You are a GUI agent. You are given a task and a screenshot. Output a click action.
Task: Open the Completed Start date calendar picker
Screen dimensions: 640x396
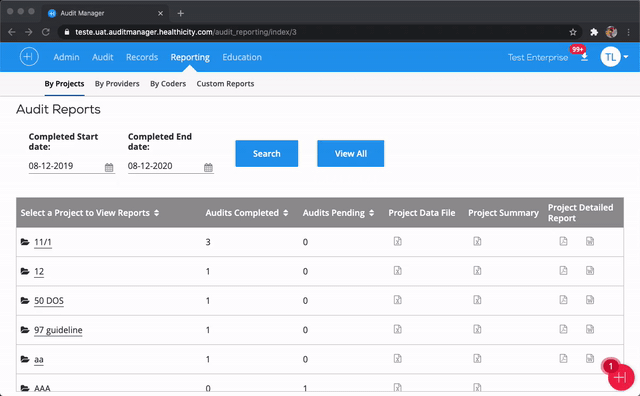coord(109,167)
